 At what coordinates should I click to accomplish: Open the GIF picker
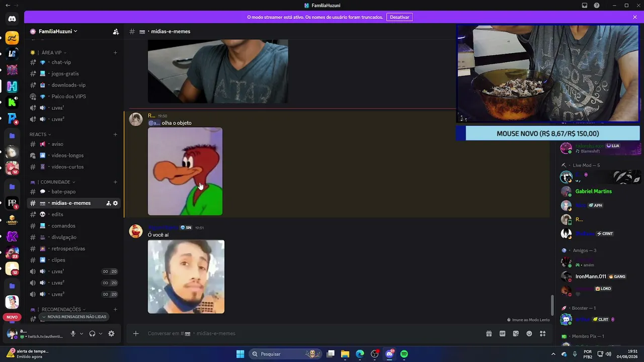pos(502,333)
